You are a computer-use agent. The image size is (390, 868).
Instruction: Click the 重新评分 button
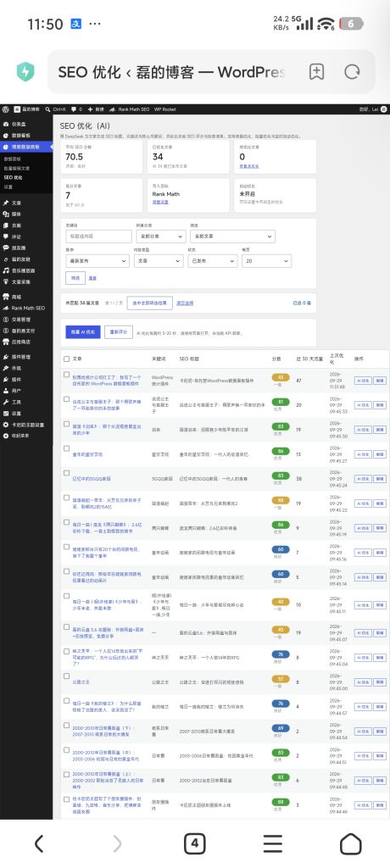[x=119, y=332]
